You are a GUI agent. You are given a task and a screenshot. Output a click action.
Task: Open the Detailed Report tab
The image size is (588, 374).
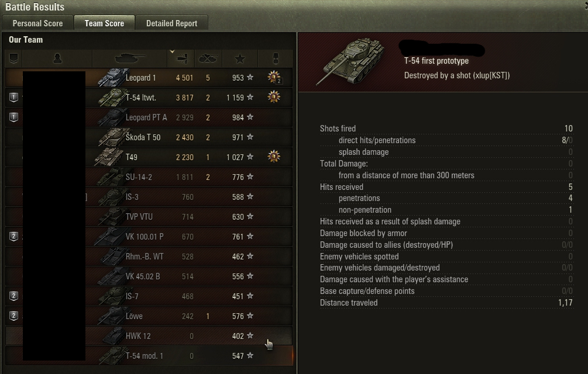click(x=172, y=23)
